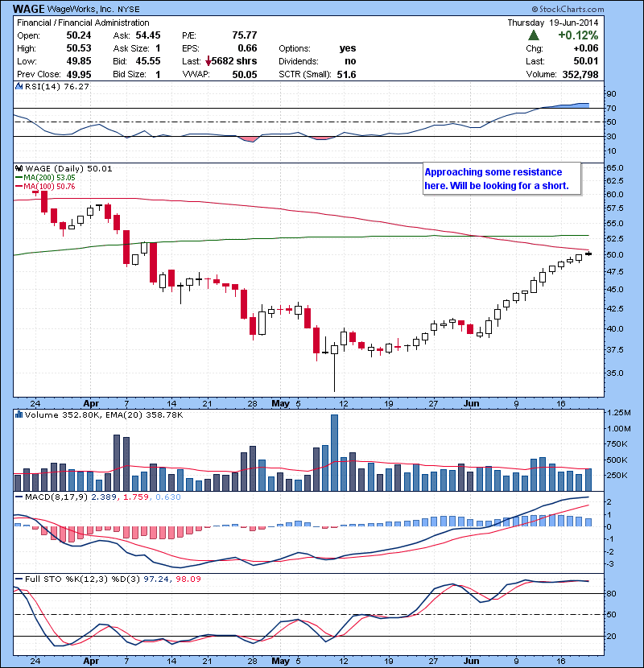
Task: Click the Ask price 54.45
Action: [x=148, y=35]
